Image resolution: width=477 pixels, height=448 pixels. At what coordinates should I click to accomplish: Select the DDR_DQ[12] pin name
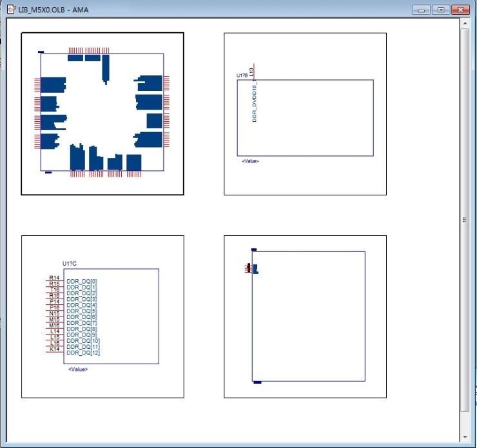[83, 353]
